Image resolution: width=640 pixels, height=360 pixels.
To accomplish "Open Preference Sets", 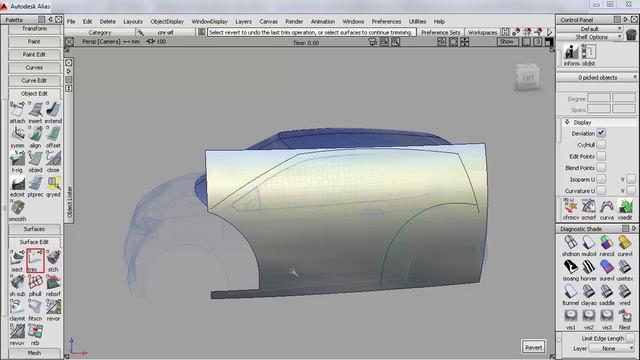I will tap(440, 32).
